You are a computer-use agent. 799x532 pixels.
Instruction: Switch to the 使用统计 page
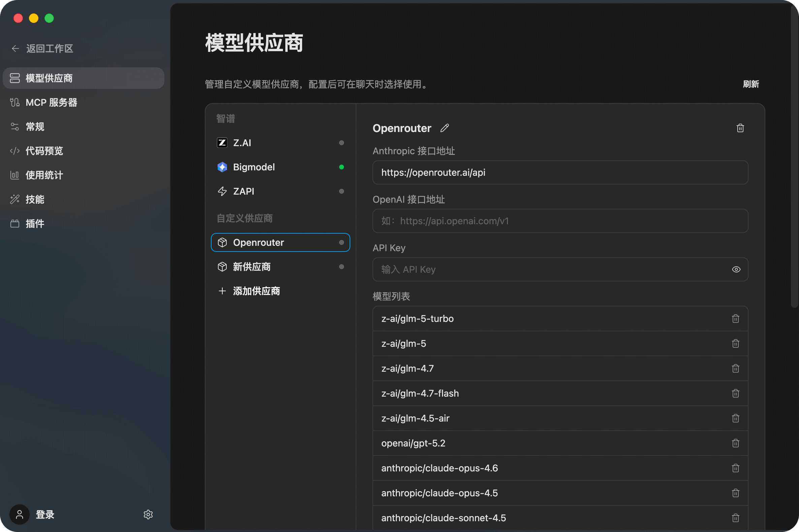(x=44, y=175)
